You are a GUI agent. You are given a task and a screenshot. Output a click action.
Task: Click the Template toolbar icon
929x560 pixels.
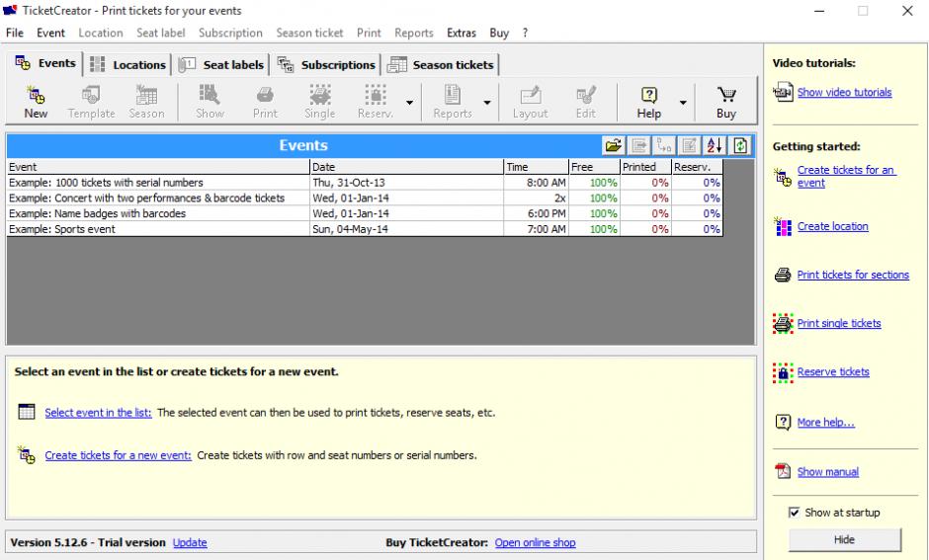(91, 95)
